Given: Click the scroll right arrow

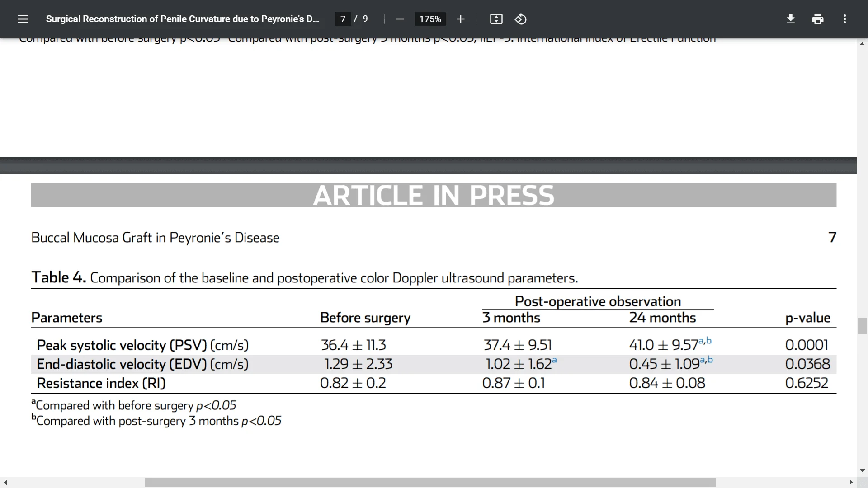Looking at the screenshot, I should click(x=851, y=483).
